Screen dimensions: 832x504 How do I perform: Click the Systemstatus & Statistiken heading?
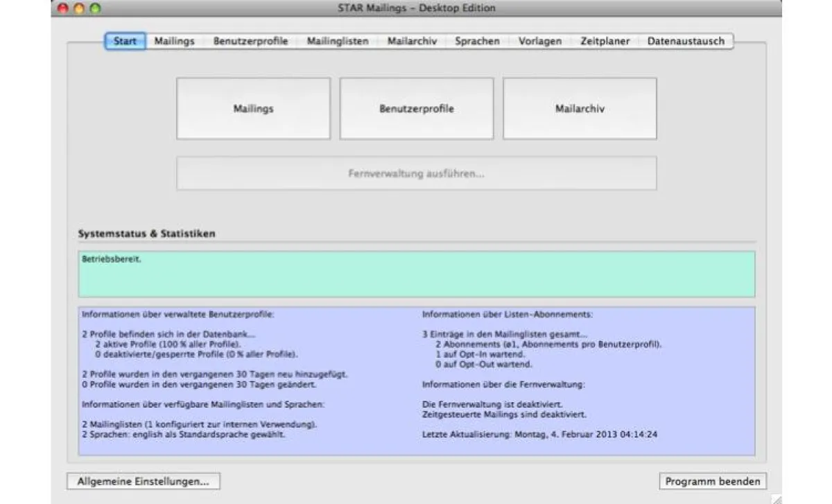pos(146,234)
